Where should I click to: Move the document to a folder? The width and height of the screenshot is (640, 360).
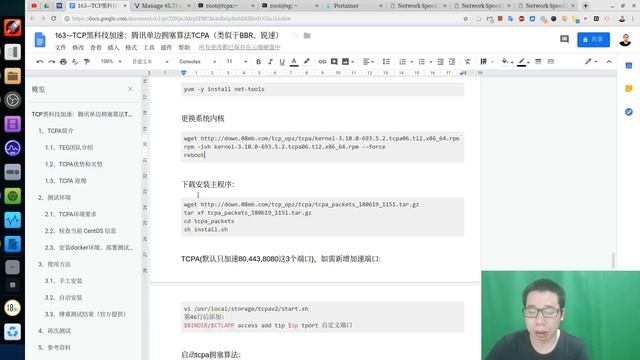(x=307, y=36)
